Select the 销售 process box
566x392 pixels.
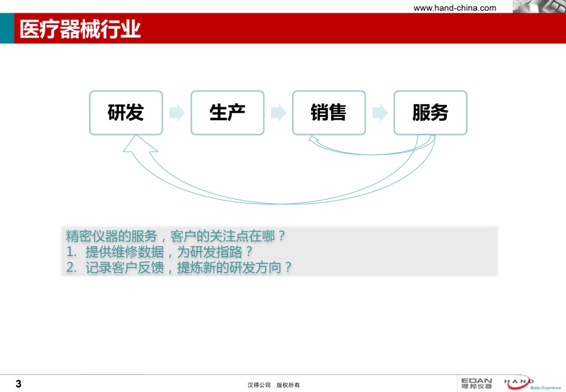pyautogui.click(x=329, y=113)
